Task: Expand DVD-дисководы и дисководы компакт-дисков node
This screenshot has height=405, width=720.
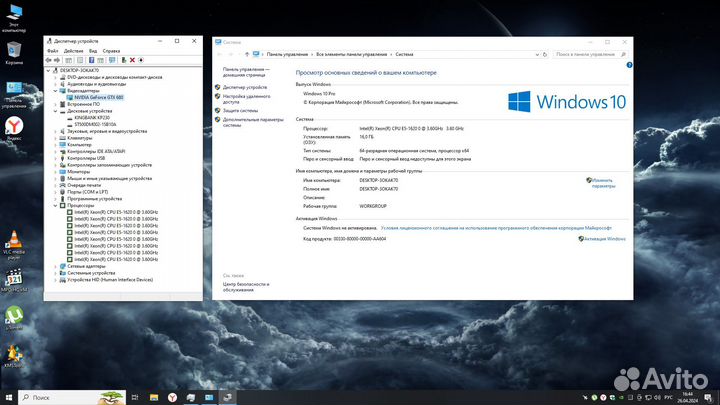Action: (x=56, y=78)
